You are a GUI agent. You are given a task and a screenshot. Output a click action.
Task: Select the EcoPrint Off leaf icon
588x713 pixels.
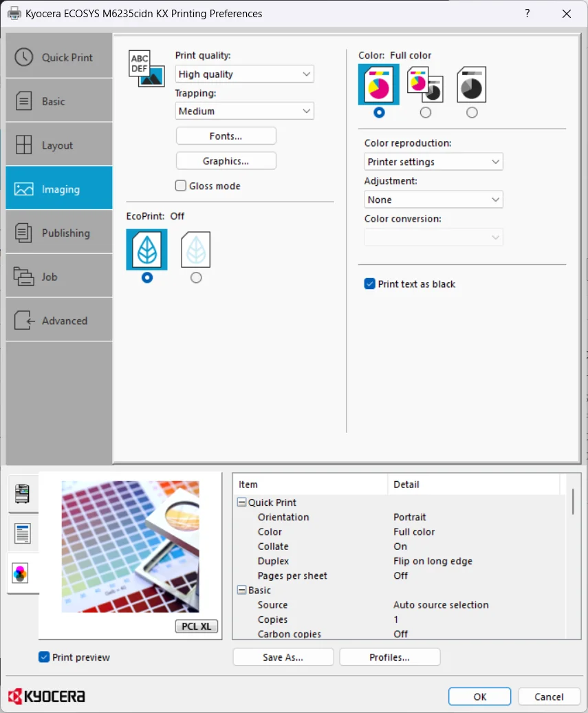(x=146, y=250)
